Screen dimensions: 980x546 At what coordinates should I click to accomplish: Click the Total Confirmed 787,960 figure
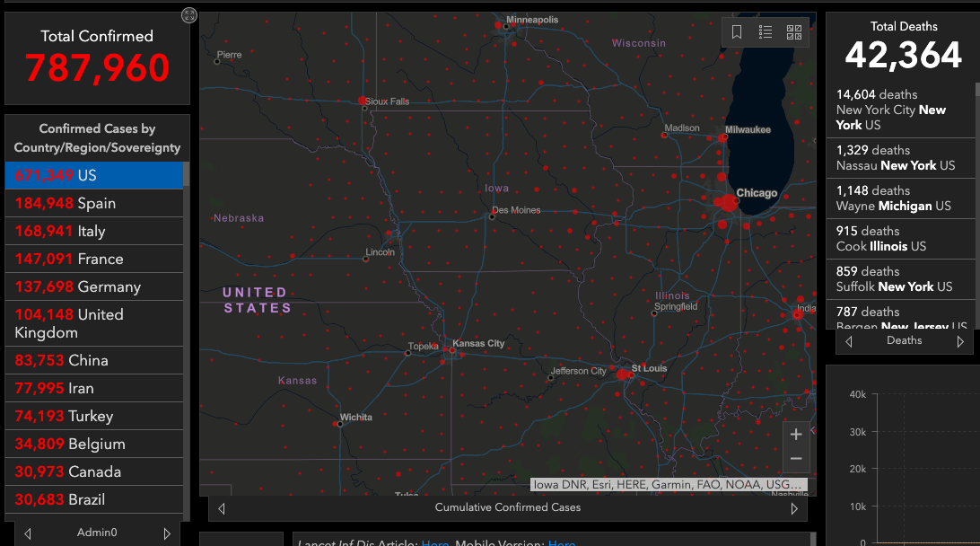[97, 67]
